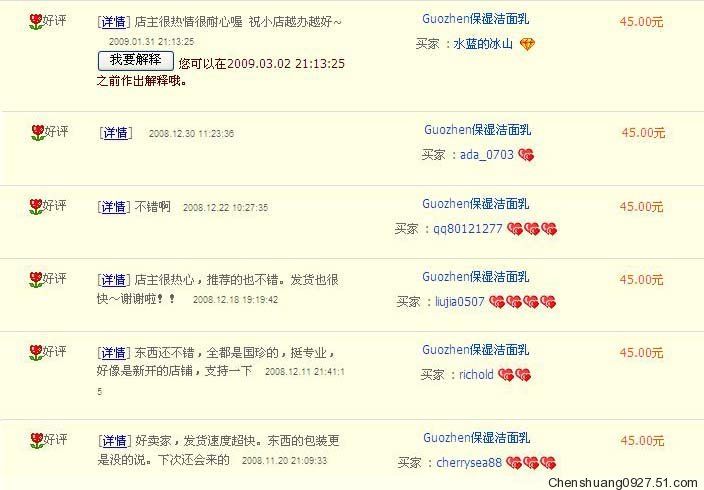Image resolution: width=704 pixels, height=490 pixels.
Task: Click the flower 好评 icon in last review
Action: tap(37, 441)
